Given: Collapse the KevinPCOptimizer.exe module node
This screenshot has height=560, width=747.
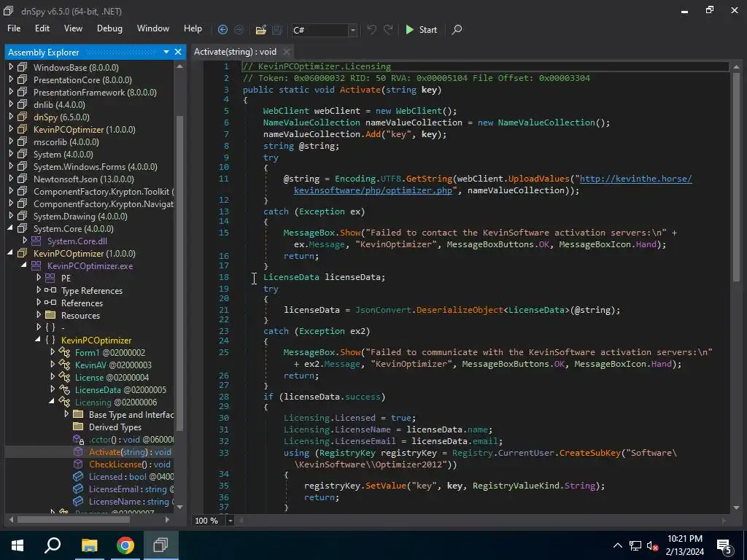Looking at the screenshot, I should coord(24,265).
